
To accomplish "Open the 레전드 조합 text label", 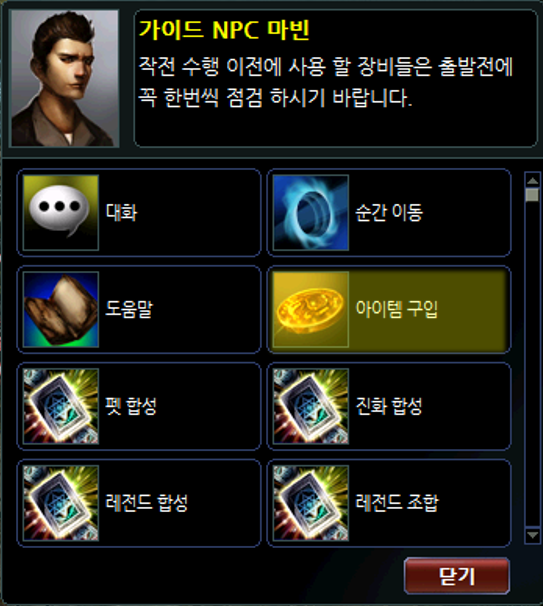I will coord(397,502).
